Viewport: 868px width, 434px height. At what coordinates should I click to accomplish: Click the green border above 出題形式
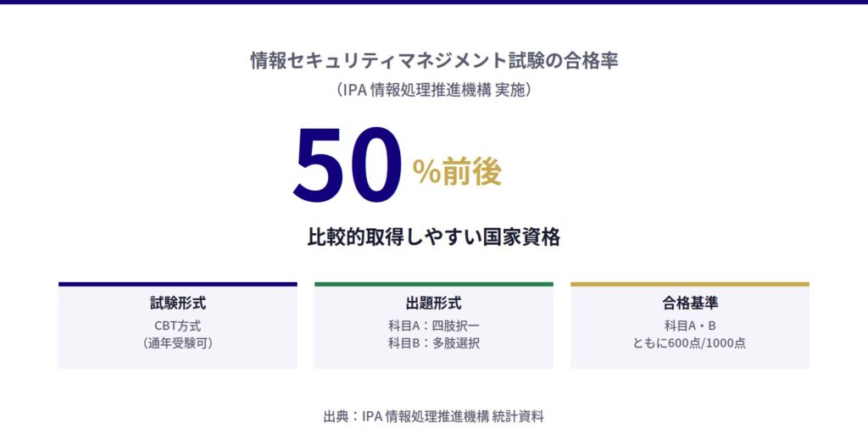click(433, 284)
